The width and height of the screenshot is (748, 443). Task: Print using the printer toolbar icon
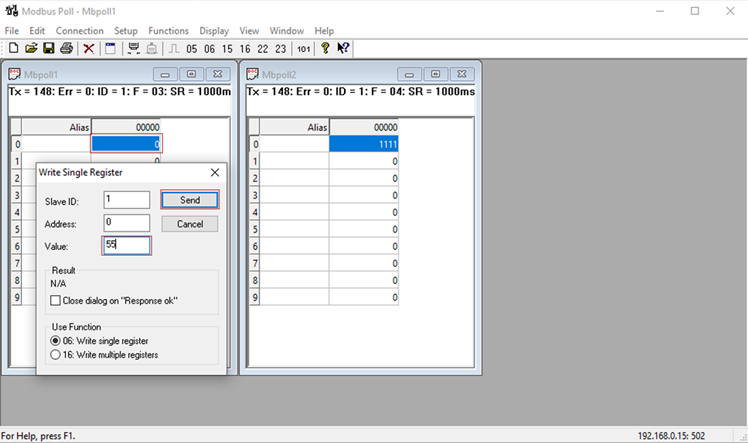click(x=67, y=48)
